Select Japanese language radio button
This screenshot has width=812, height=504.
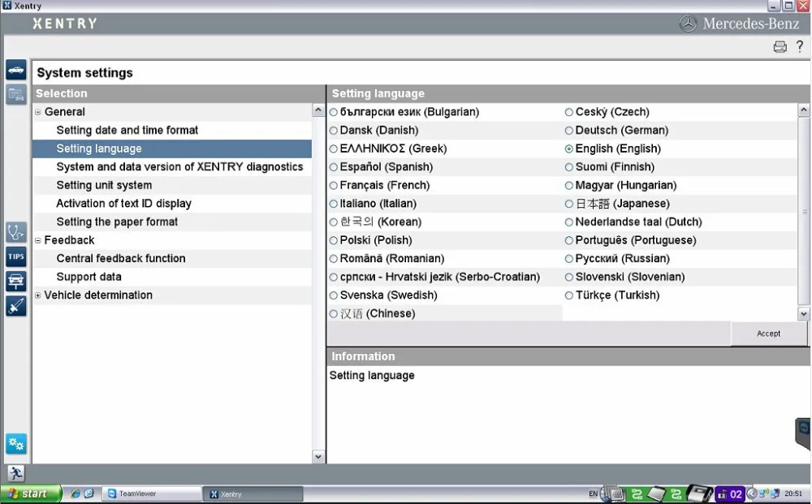568,204
